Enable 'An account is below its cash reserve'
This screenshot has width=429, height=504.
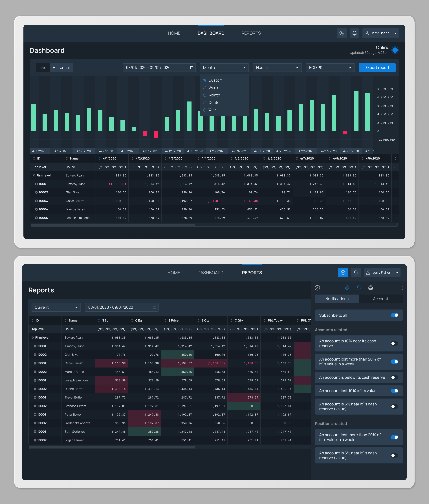click(394, 377)
